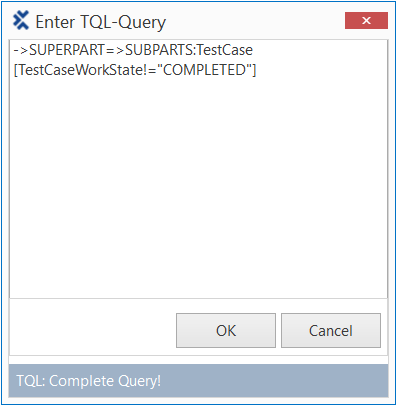Click the empty status bar area right of message

tap(273, 381)
